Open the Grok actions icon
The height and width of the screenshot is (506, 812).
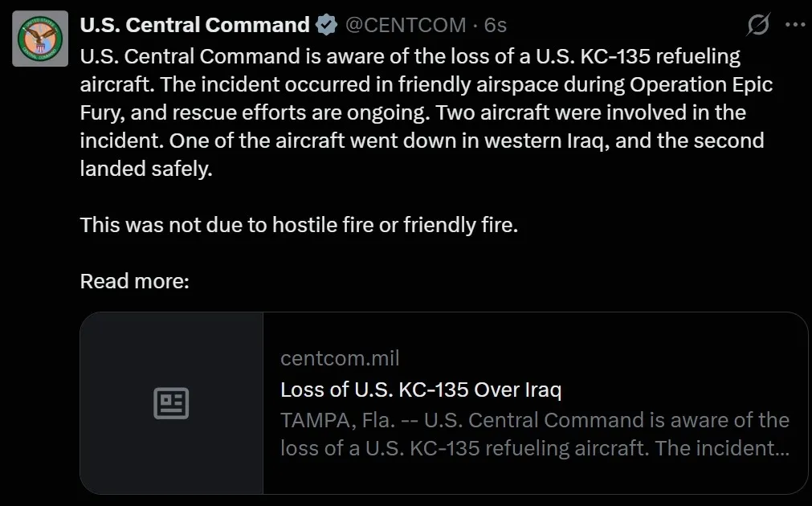[757, 26]
